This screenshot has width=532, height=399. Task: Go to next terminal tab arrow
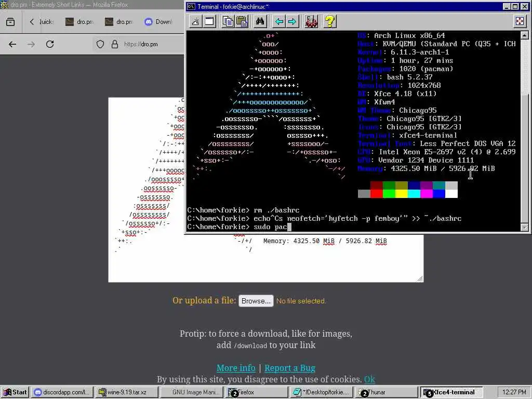point(292,21)
